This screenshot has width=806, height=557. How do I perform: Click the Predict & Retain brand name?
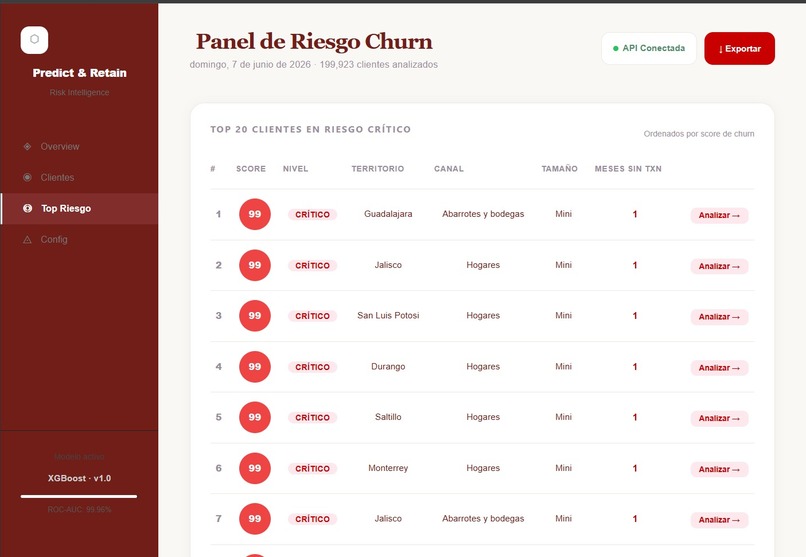pos(79,73)
